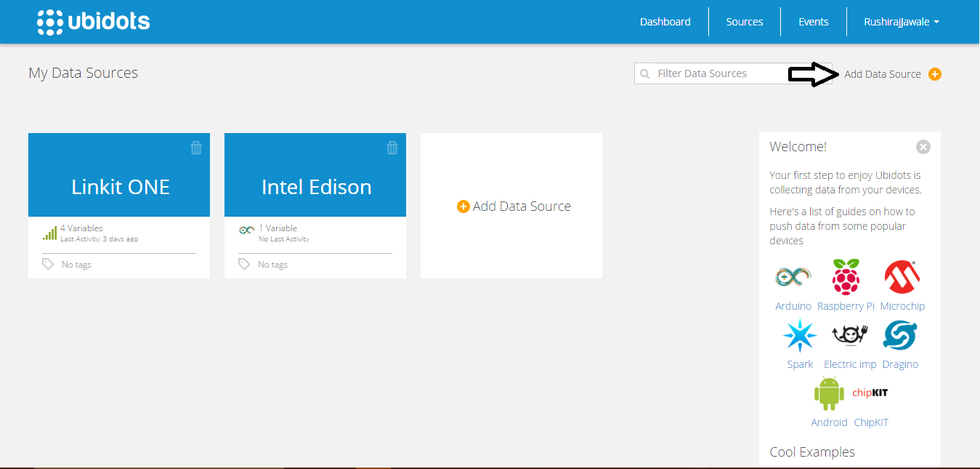Open the Dragino guide link
This screenshot has width=980, height=469.
pos(901,364)
